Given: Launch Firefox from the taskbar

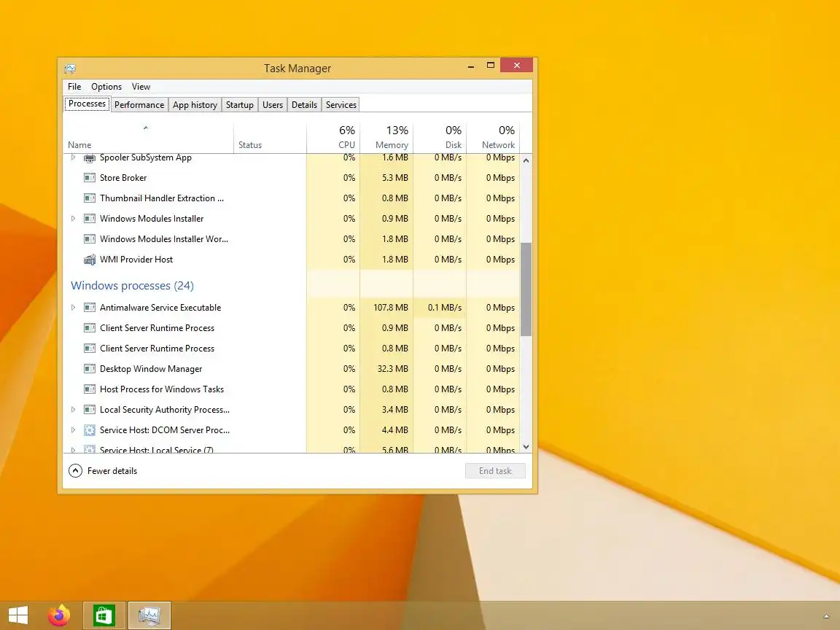Looking at the screenshot, I should coord(59,615).
